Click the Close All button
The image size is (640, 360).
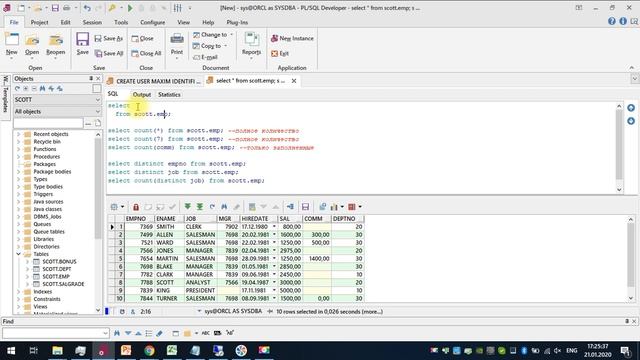[x=146, y=53]
